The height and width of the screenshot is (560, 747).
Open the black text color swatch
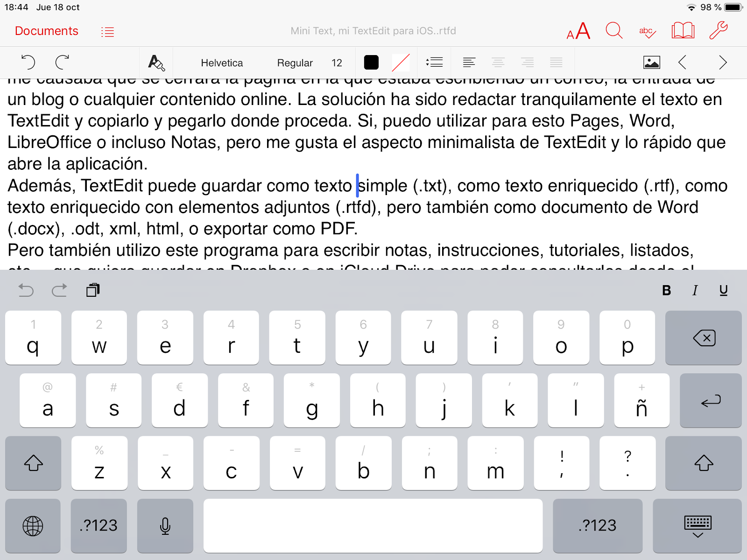372,62
